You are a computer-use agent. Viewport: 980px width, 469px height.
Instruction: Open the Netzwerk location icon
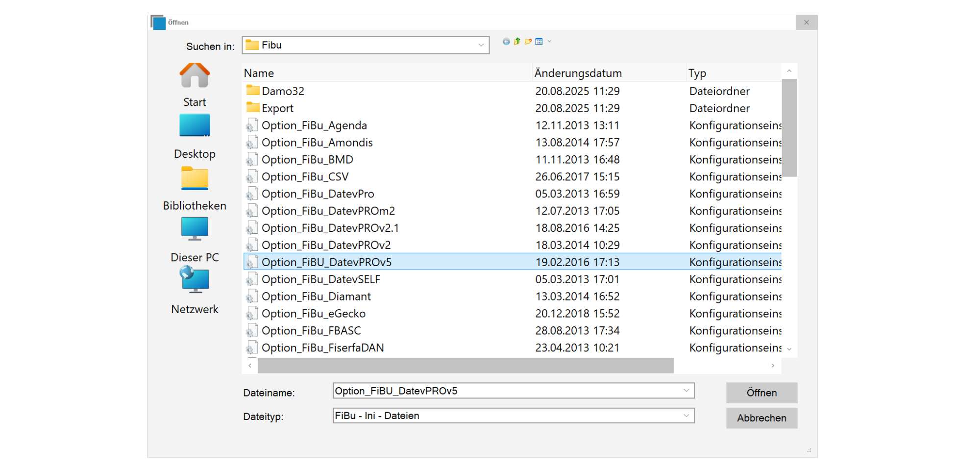point(195,279)
